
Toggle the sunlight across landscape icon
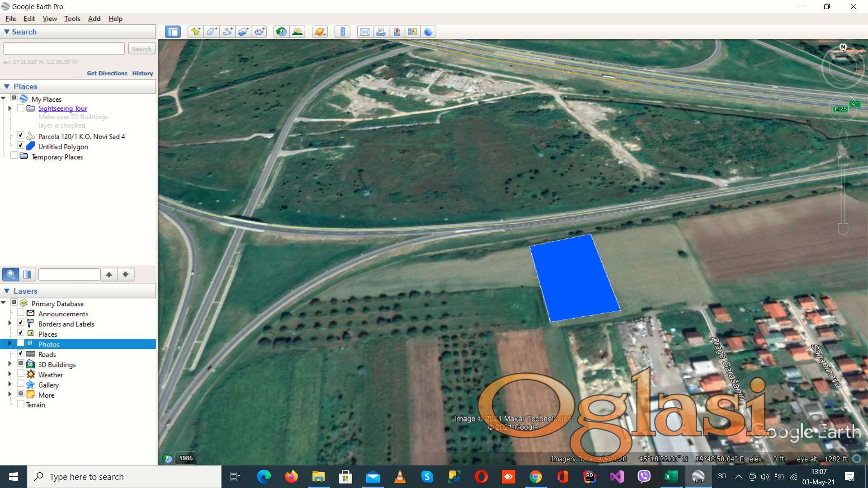297,32
